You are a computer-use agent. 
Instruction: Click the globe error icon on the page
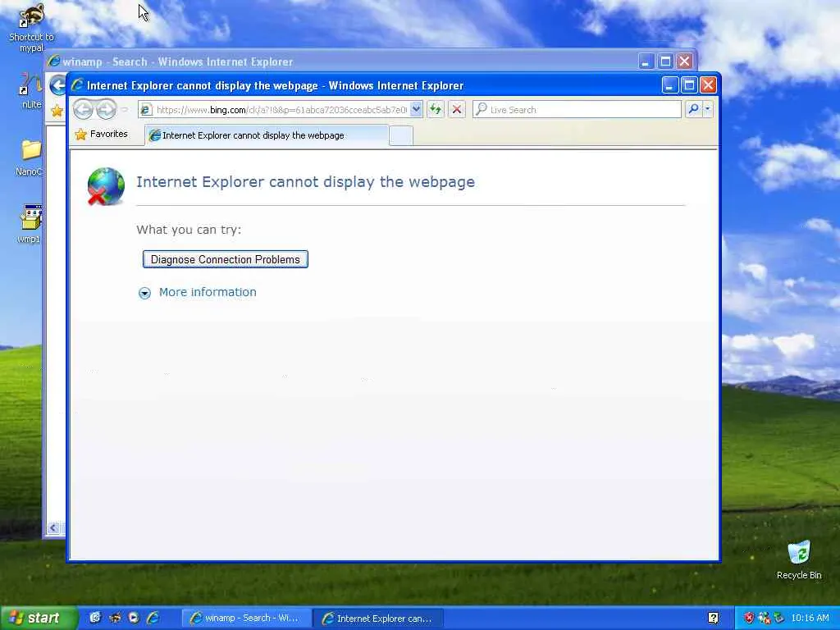106,186
